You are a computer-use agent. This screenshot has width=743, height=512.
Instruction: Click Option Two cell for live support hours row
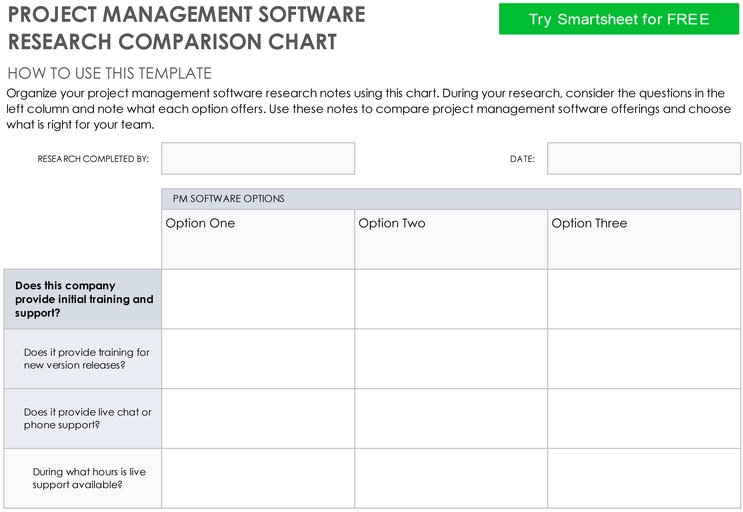(451, 478)
